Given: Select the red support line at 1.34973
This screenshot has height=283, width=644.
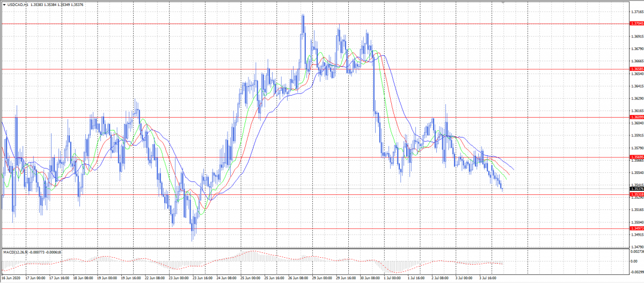Looking at the screenshot, I should [314, 229].
